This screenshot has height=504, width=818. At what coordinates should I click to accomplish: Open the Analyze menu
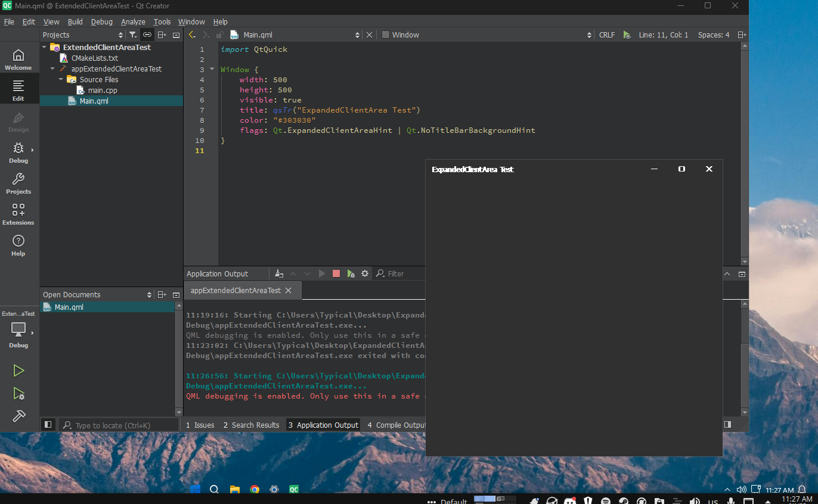tap(133, 22)
